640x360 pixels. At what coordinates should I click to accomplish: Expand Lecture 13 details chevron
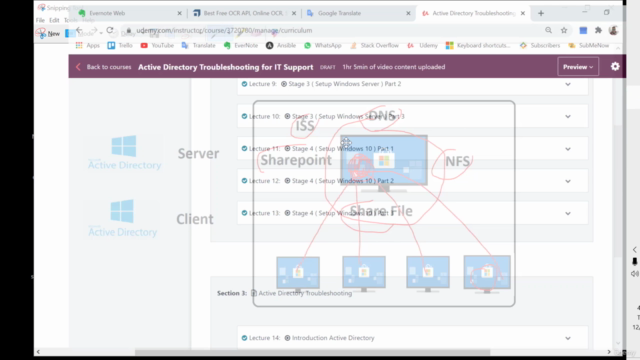(568, 213)
